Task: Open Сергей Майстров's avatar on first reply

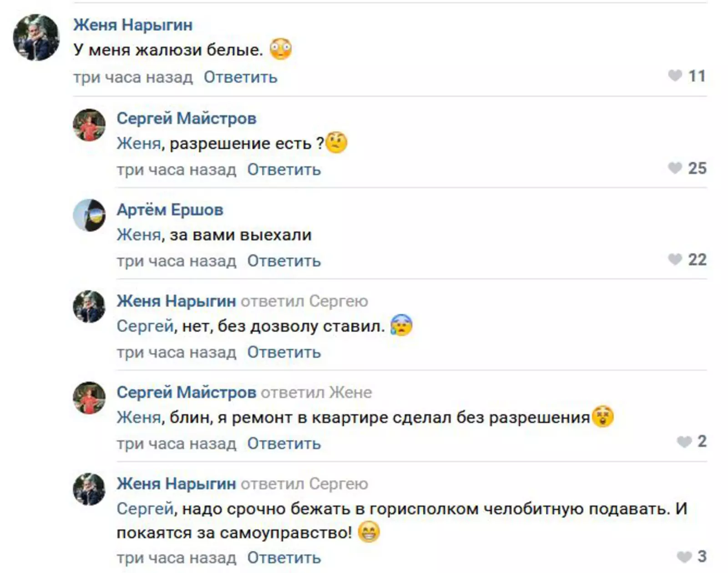Action: coord(89,125)
